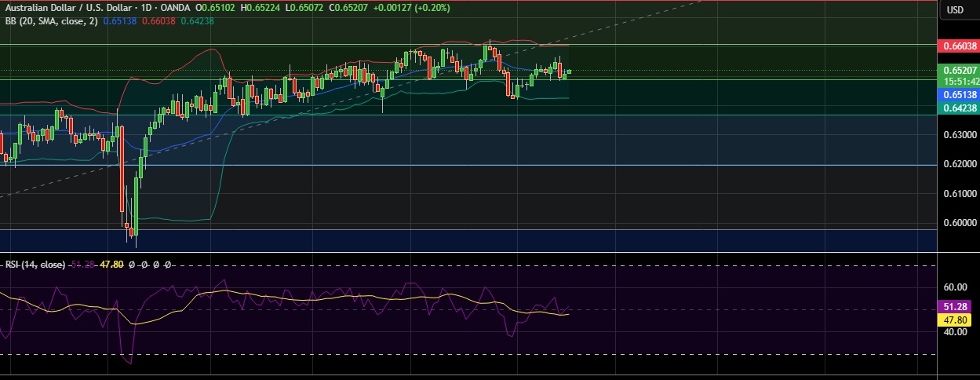Click the teal 0.64238 price axis label

click(x=959, y=108)
